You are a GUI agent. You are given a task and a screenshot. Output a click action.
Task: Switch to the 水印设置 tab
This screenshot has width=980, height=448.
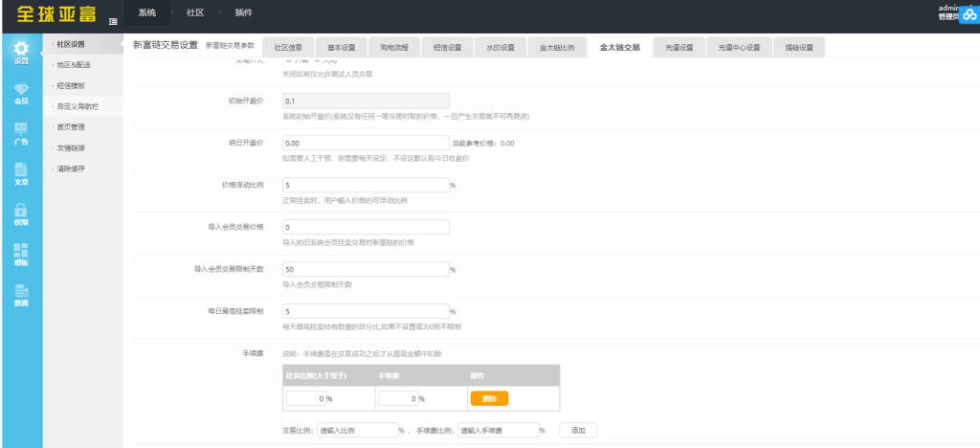tap(500, 48)
